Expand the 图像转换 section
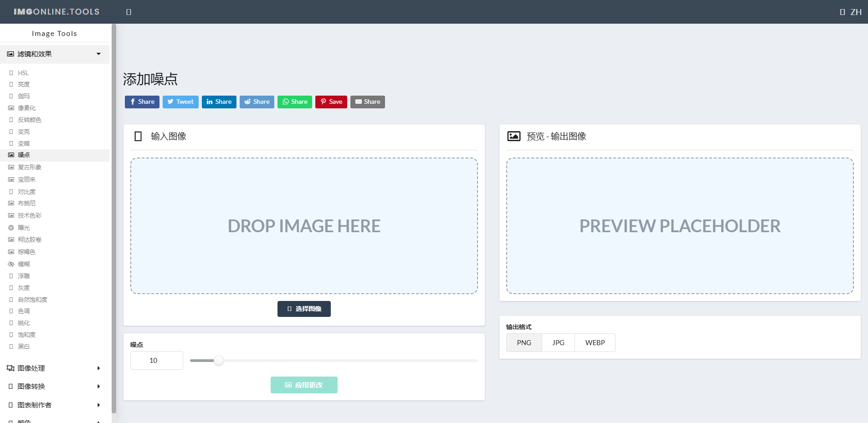 55,386
